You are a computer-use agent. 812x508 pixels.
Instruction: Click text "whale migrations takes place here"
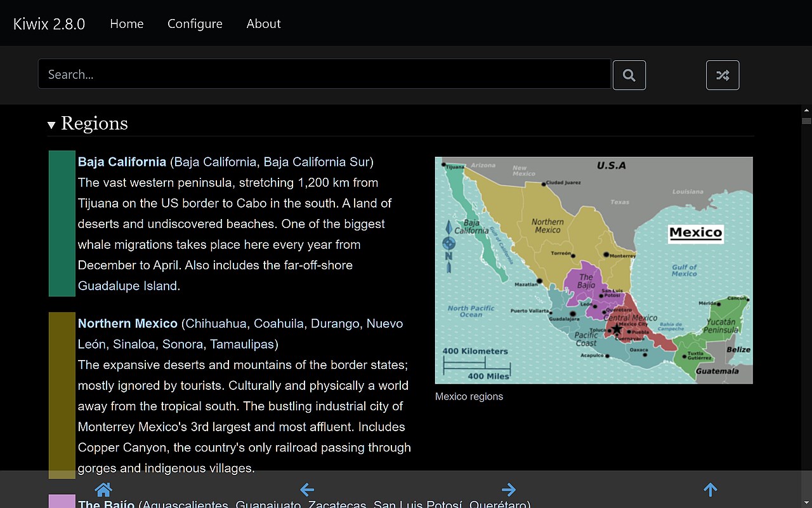(x=174, y=244)
